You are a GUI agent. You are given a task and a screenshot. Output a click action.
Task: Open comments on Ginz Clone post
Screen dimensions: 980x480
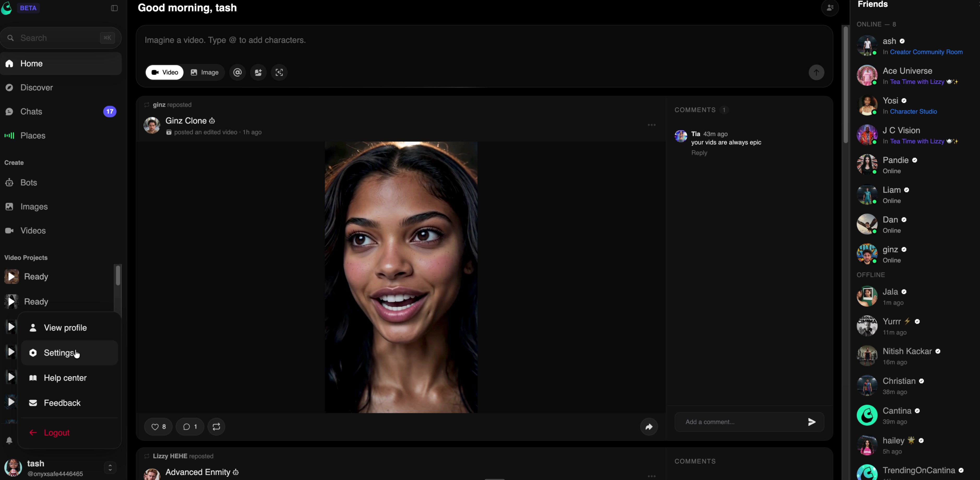(190, 427)
